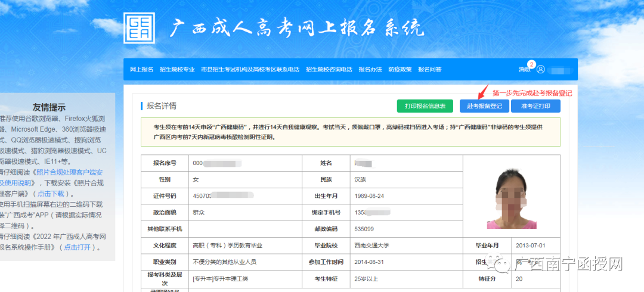Click the 其他联系手机 label cell

[x=165, y=229]
